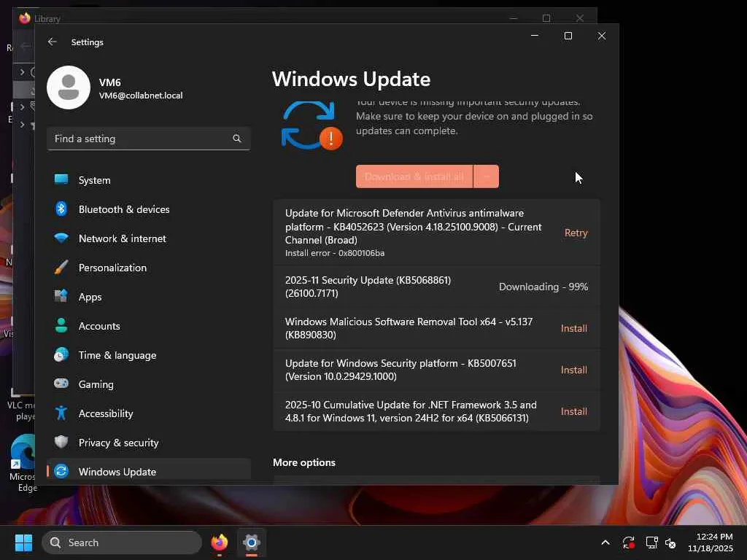Click Download & install all button
The width and height of the screenshot is (747, 560).
(414, 176)
